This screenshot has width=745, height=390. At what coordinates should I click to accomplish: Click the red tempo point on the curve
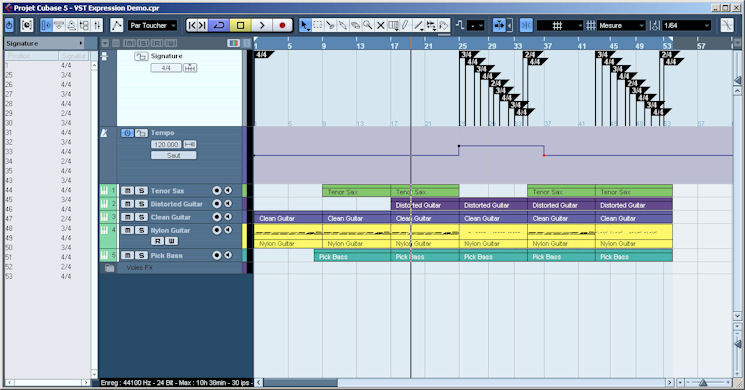tap(544, 155)
